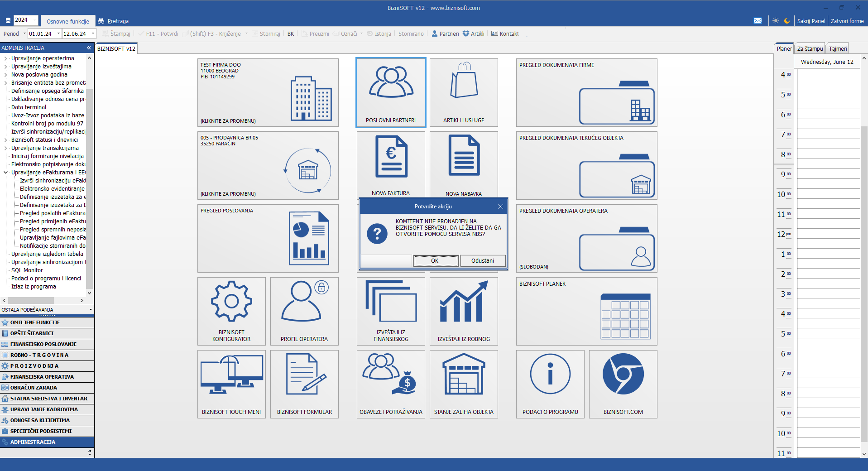868x471 pixels.
Task: Switch to the Za štampu tab
Action: tap(810, 48)
